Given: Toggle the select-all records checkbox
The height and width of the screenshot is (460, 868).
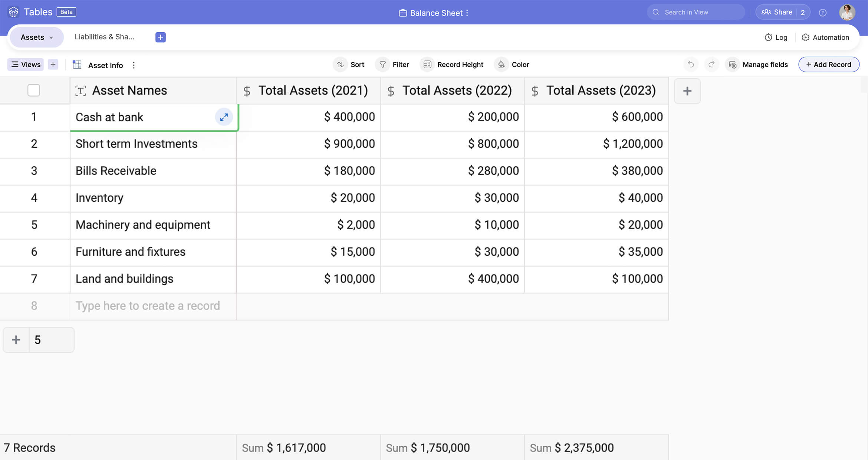Looking at the screenshot, I should (x=34, y=91).
